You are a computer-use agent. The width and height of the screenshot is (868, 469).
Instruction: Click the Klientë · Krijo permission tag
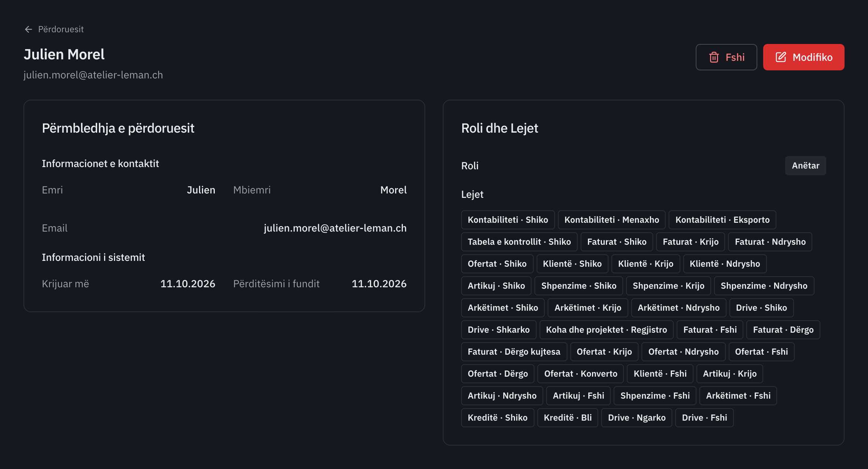tap(646, 264)
